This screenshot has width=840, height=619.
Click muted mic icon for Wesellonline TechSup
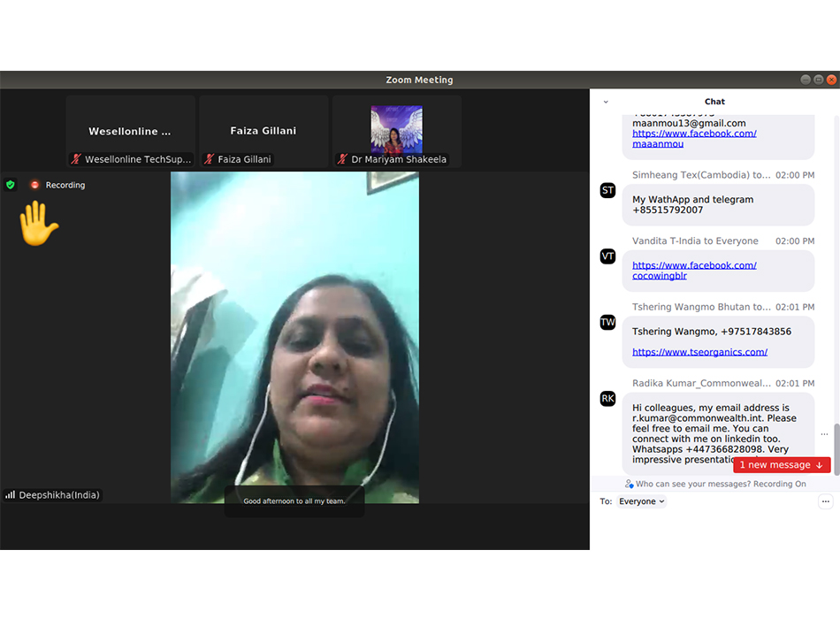coord(76,159)
